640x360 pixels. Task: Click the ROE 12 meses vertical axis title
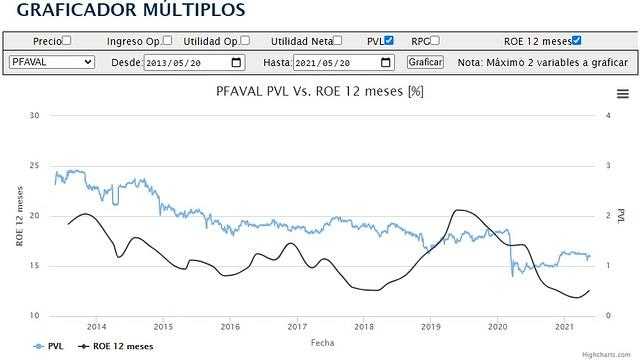point(19,216)
